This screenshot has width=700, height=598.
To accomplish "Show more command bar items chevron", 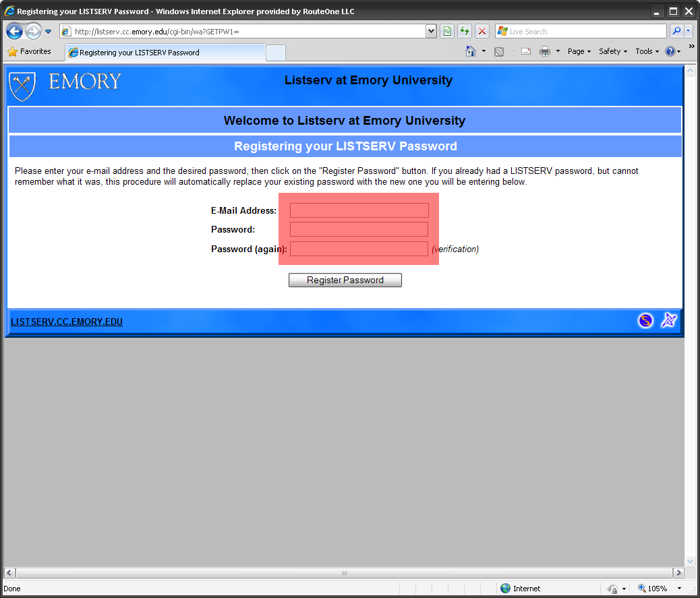I will pyautogui.click(x=691, y=46).
